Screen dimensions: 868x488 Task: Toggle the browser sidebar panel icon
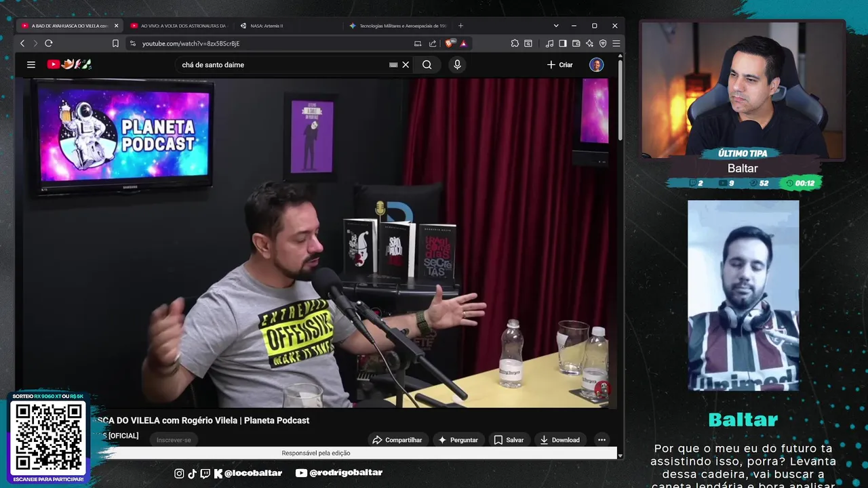(563, 43)
